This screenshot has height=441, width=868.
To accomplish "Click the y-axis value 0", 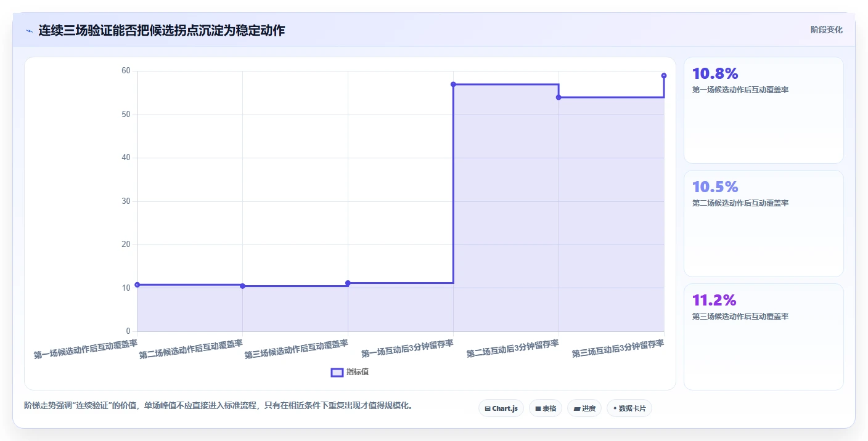I will (x=128, y=331).
